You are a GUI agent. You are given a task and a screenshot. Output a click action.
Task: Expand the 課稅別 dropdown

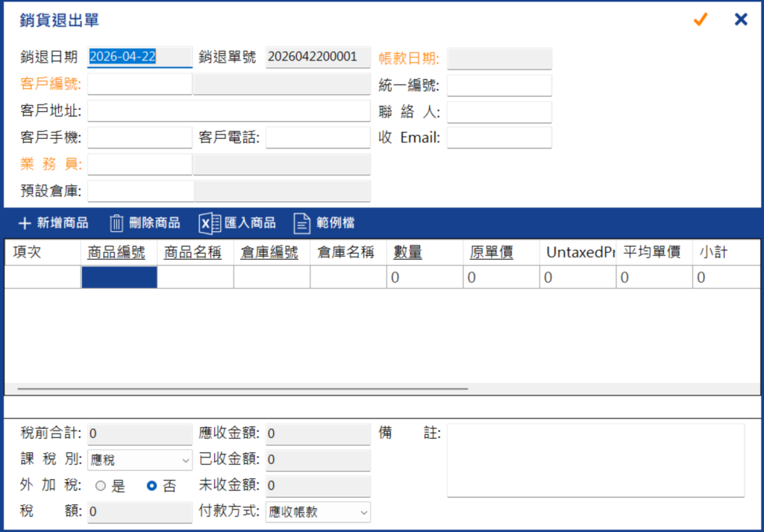click(140, 460)
